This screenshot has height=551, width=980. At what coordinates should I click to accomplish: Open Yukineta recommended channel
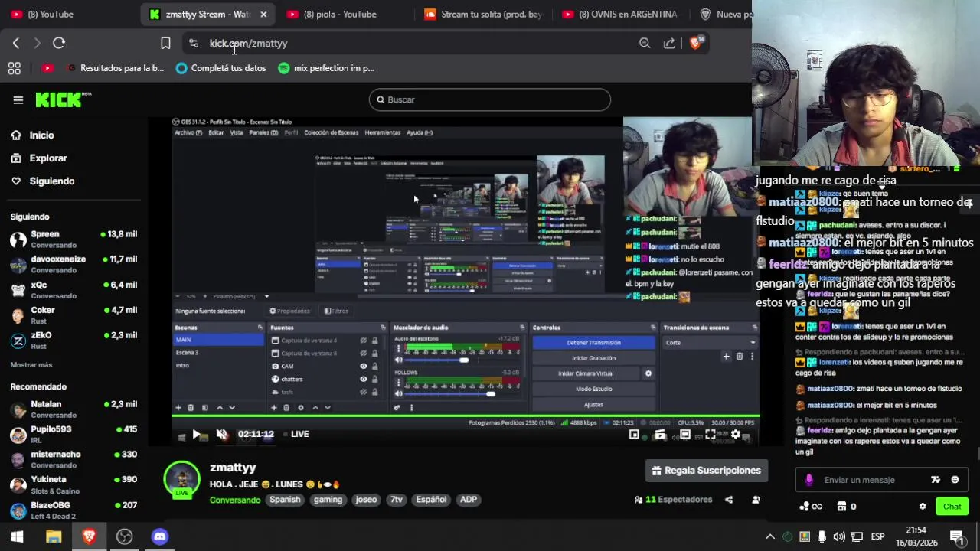73,484
